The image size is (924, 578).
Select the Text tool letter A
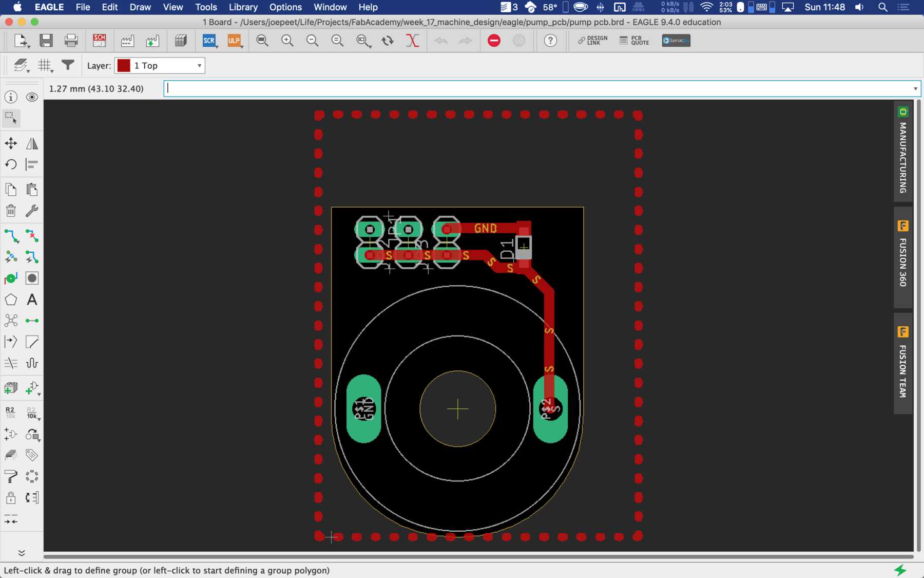point(32,300)
